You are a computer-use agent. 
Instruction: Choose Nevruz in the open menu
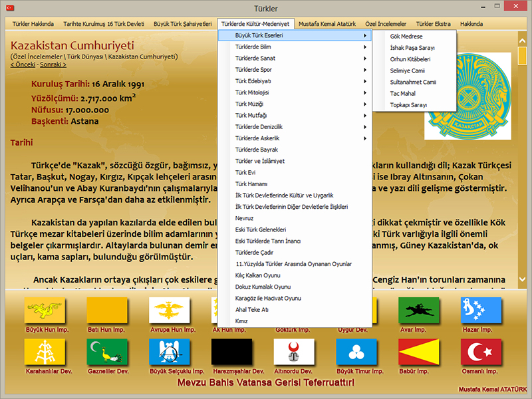pos(245,217)
